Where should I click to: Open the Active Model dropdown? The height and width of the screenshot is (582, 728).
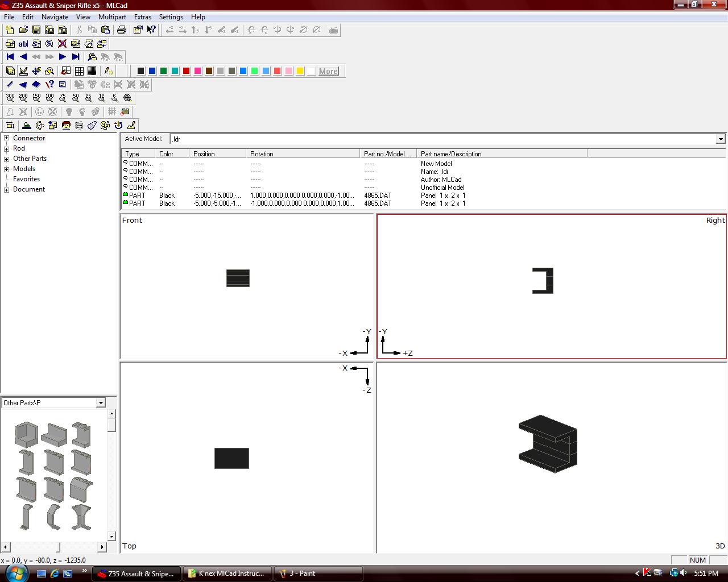click(x=721, y=139)
